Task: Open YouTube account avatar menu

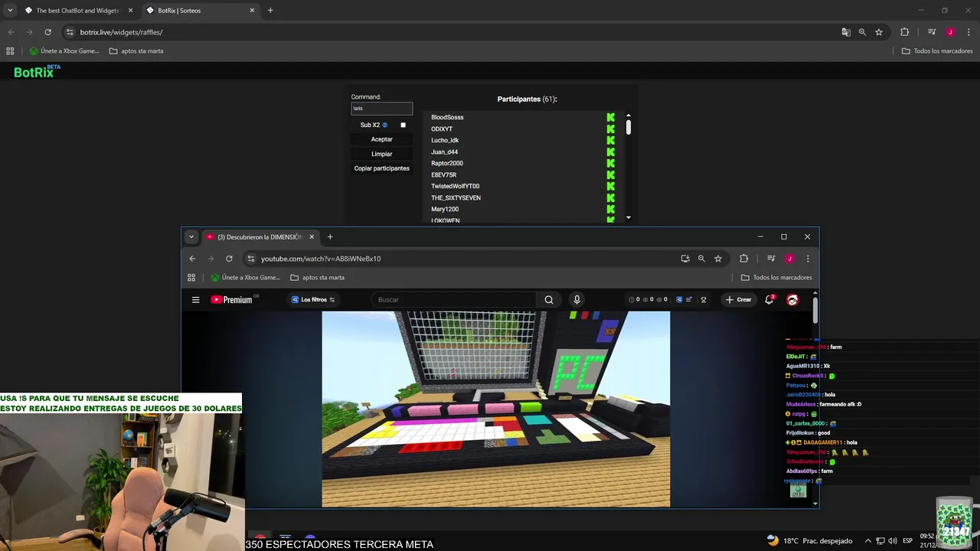Action: (793, 300)
